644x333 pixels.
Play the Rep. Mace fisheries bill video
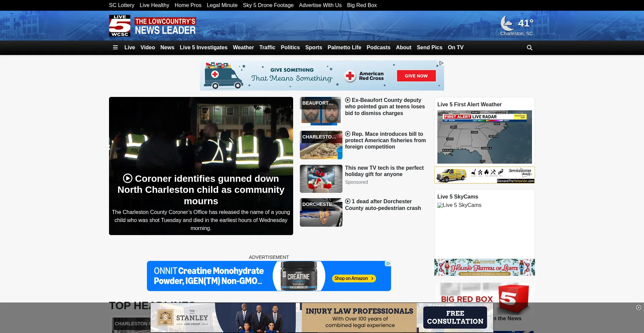[x=348, y=134]
